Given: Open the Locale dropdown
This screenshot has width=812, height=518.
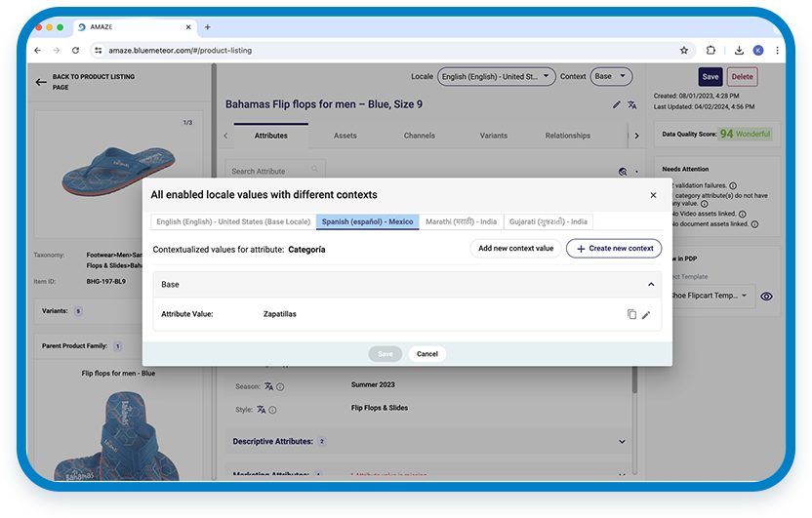Looking at the screenshot, I should 496,77.
